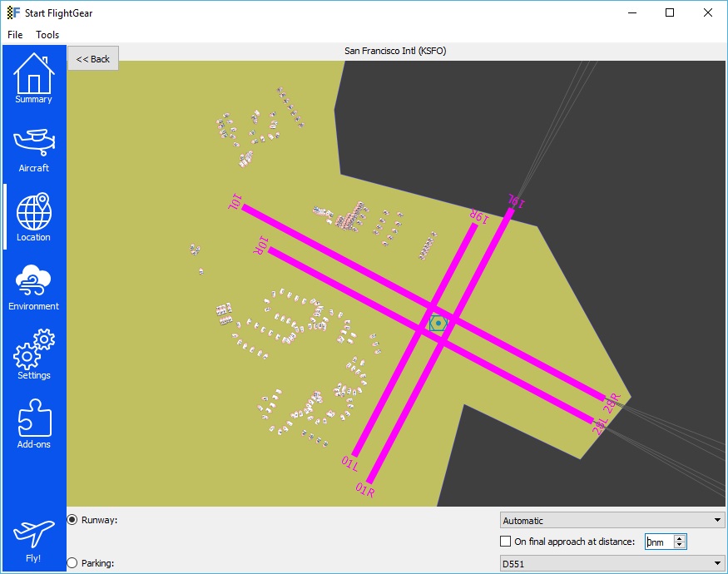Select the Runway radio button
Screen dimensions: 728x574
click(x=72, y=520)
